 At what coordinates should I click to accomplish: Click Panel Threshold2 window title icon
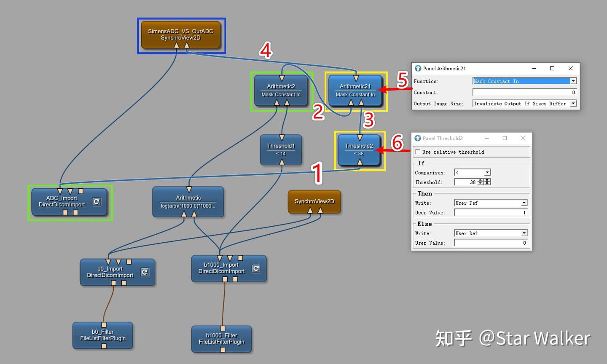pyautogui.click(x=418, y=138)
